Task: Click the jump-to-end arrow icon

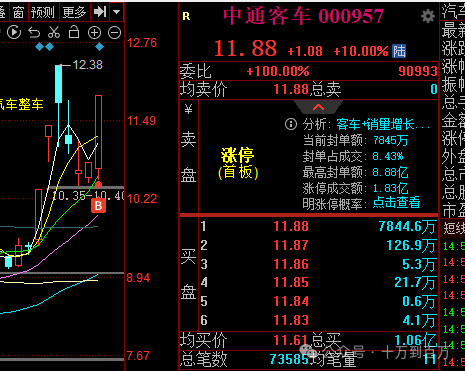Action: (100, 12)
